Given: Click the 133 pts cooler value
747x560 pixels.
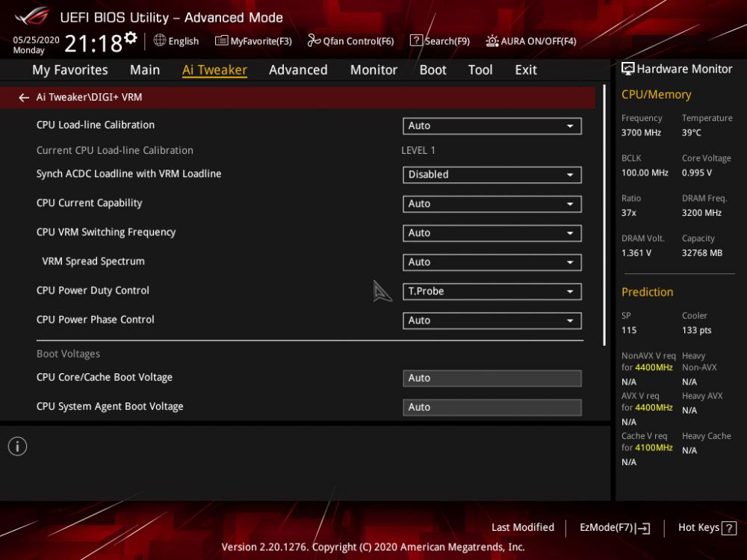Looking at the screenshot, I should click(x=696, y=331).
